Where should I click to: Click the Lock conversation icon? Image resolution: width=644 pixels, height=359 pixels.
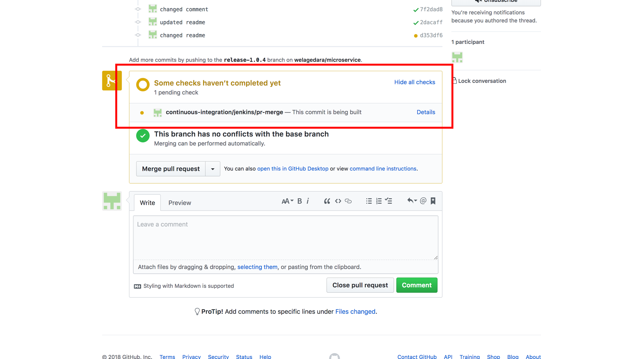tap(455, 80)
